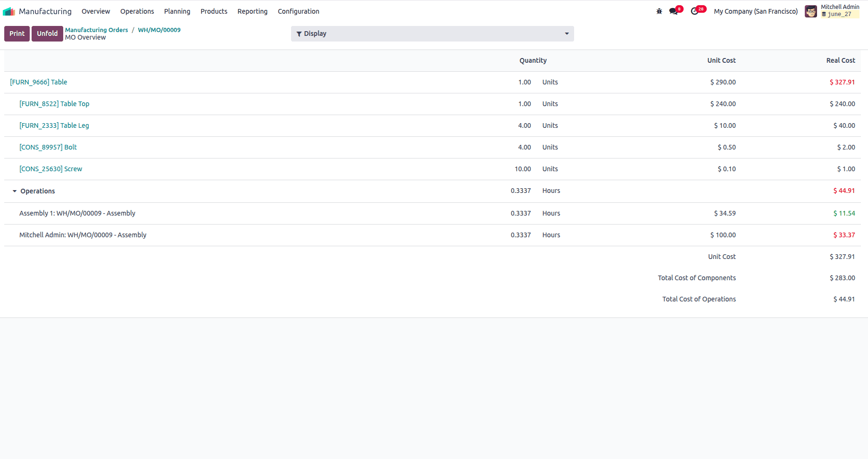Open the Planning menu
Image resolution: width=868 pixels, height=459 pixels.
click(x=177, y=11)
